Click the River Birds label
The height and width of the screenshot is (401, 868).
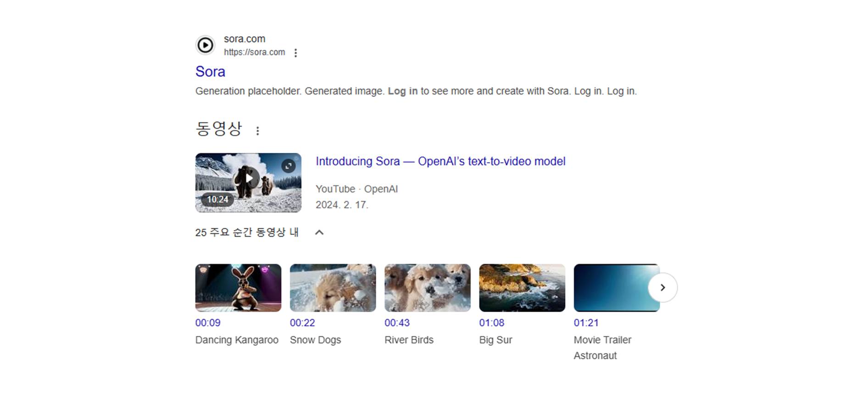[409, 340]
